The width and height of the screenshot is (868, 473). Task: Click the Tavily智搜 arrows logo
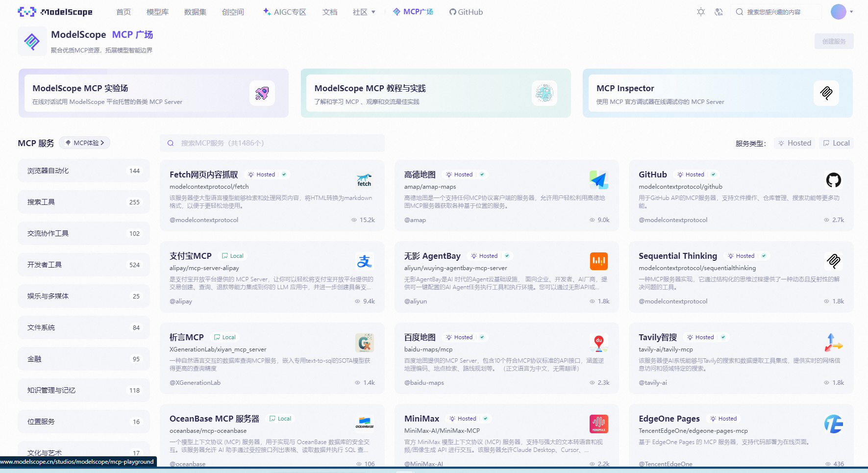pyautogui.click(x=834, y=343)
